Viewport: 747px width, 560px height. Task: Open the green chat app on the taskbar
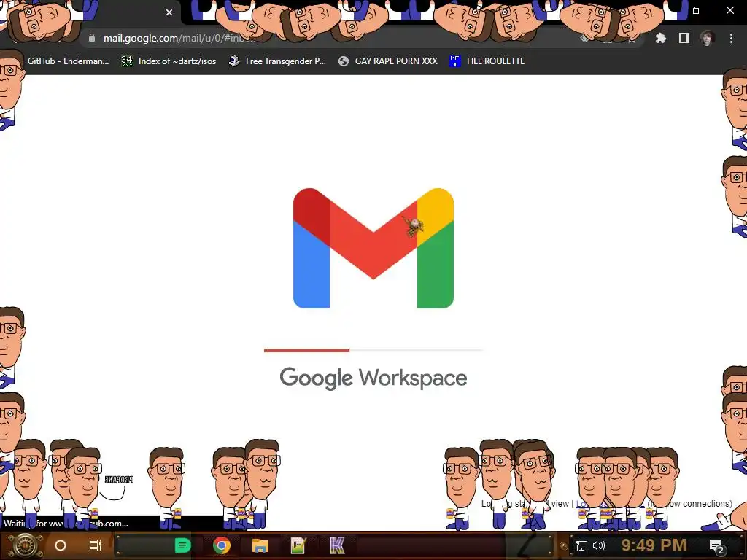click(183, 545)
